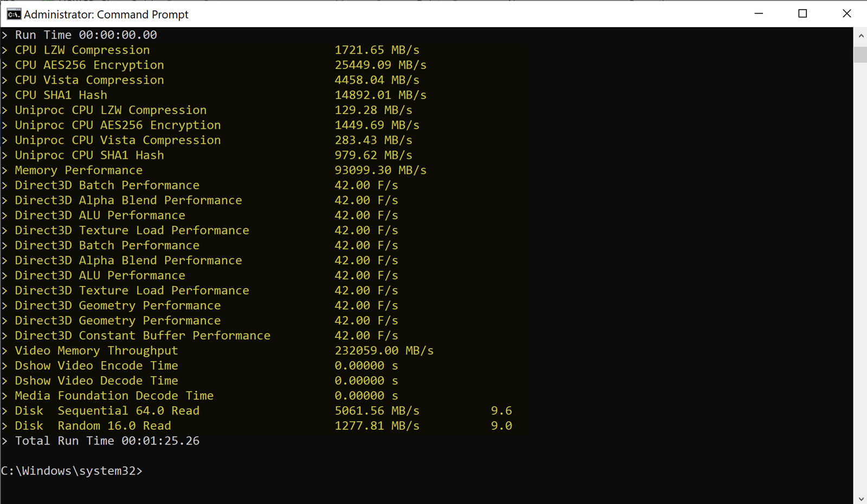Click the value '1721.65 MB/s'
867x504 pixels.
(377, 50)
